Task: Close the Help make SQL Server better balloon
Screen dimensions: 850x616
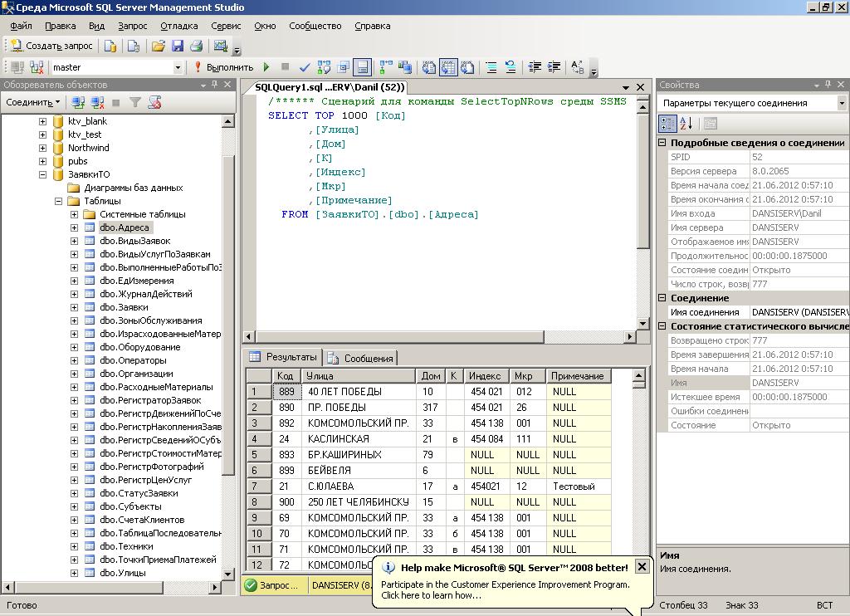Action: (x=642, y=567)
